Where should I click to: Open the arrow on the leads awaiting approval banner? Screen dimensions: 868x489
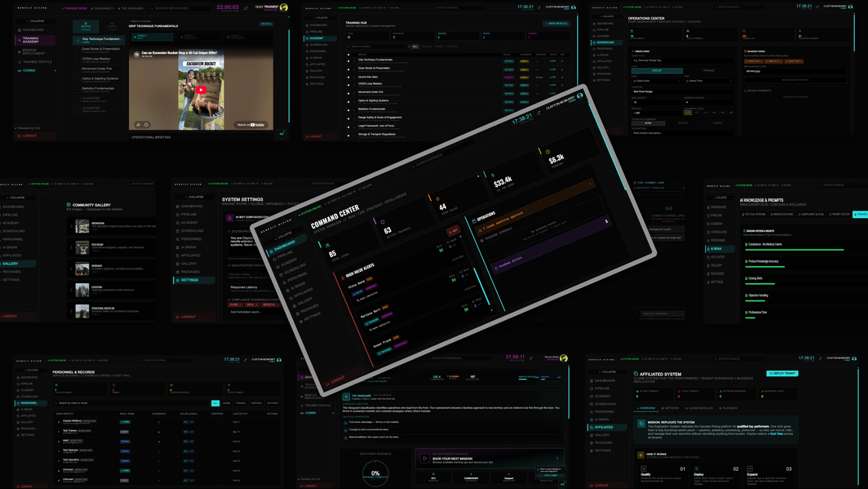(x=590, y=184)
